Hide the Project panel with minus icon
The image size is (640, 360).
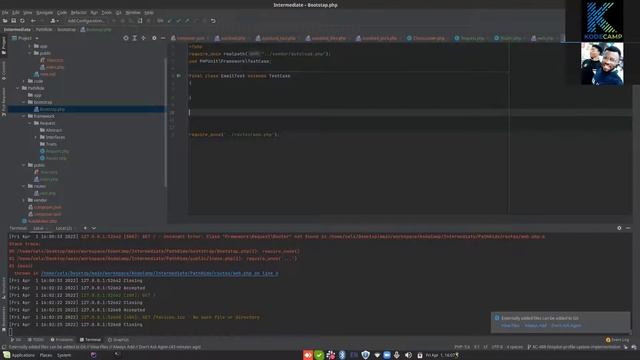(162, 38)
